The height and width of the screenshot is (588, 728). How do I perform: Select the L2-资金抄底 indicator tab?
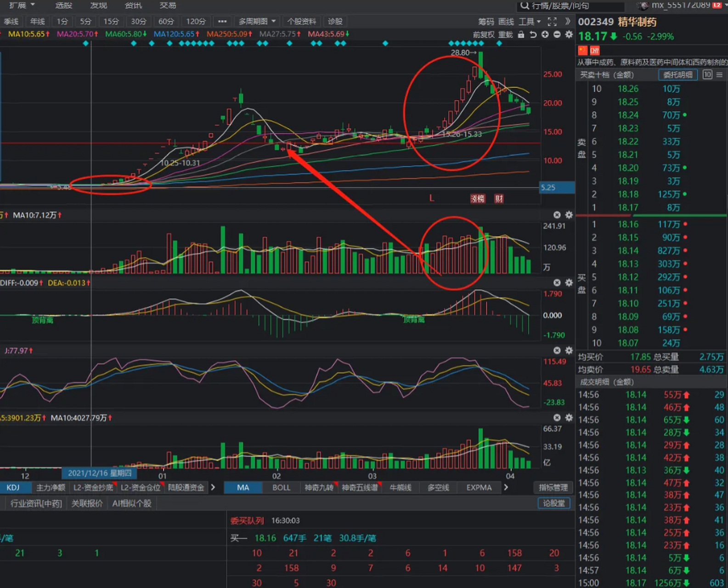click(94, 487)
